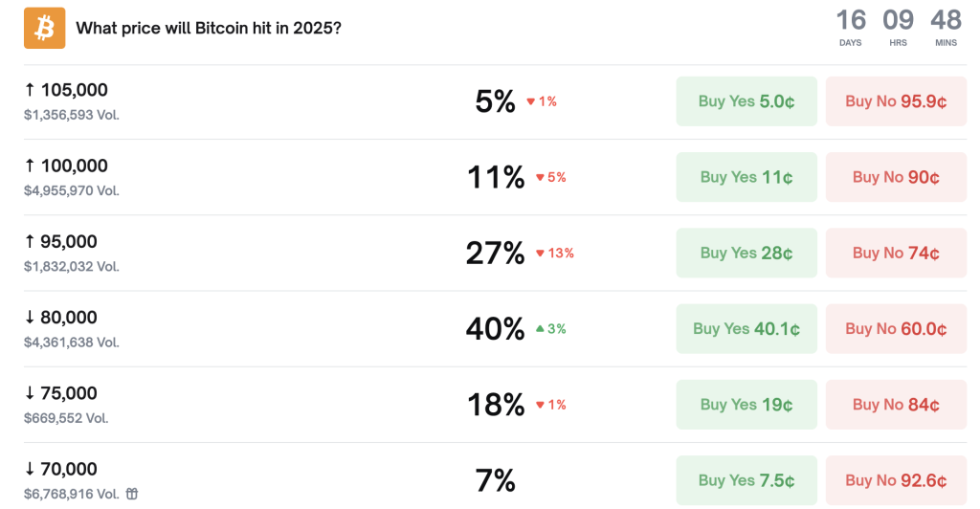Tap Buy Yes 7.5¢ for 70,000
This screenshot has width=980, height=509.
click(x=746, y=480)
